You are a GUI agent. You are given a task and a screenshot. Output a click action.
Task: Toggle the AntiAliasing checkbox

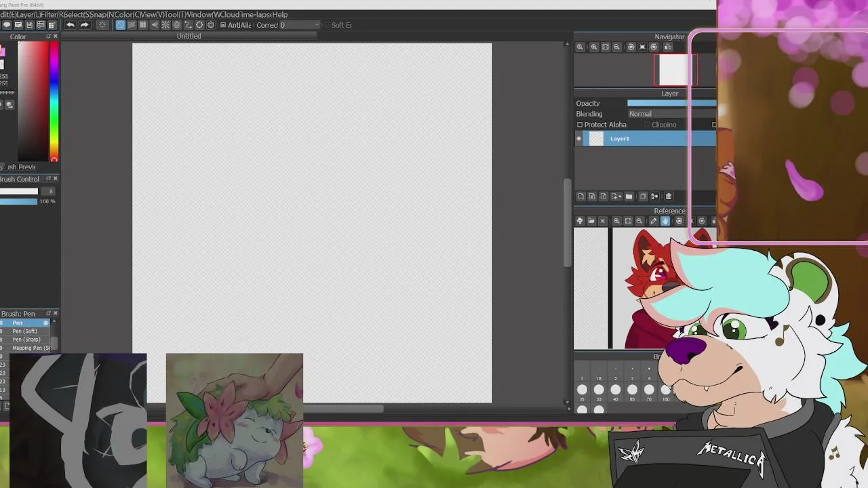(223, 25)
